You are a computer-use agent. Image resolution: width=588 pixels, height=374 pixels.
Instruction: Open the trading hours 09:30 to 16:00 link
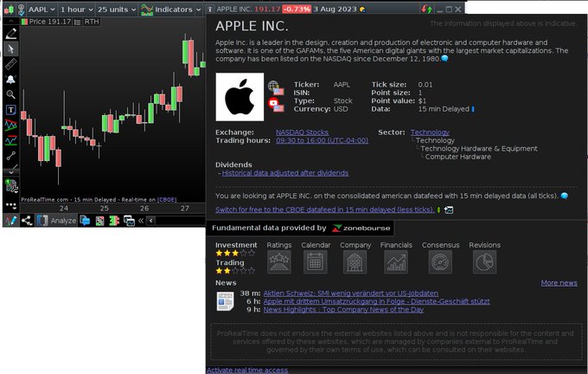[323, 140]
